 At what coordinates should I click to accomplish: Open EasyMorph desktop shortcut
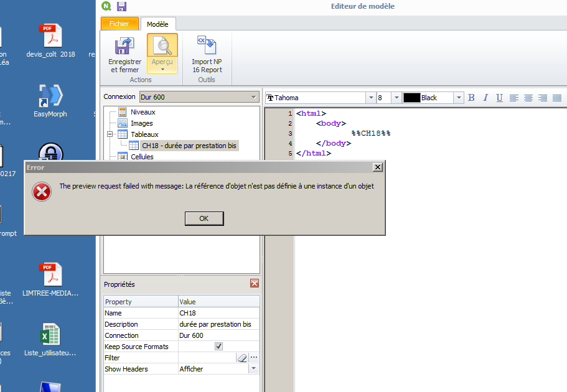click(50, 101)
